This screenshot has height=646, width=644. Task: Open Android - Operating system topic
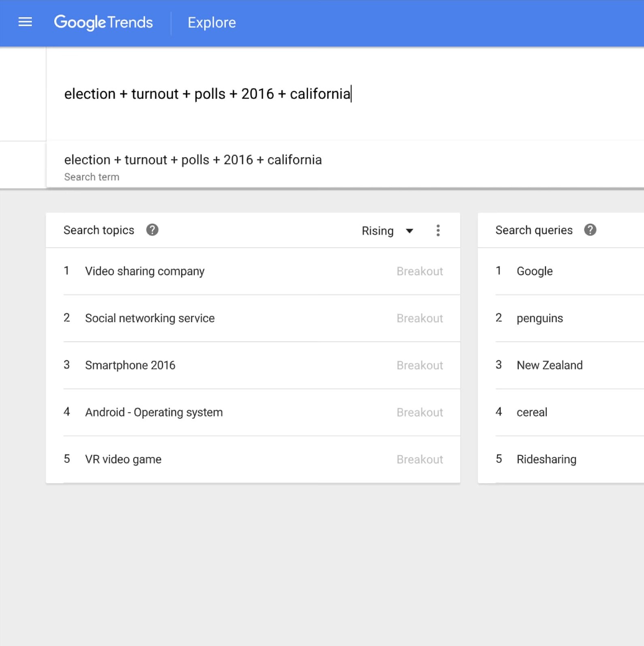click(x=154, y=412)
